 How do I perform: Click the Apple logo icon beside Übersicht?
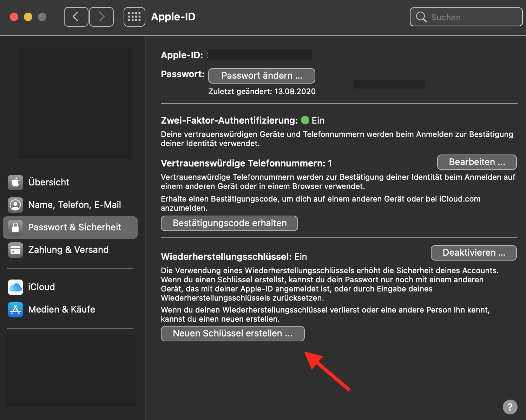point(15,182)
